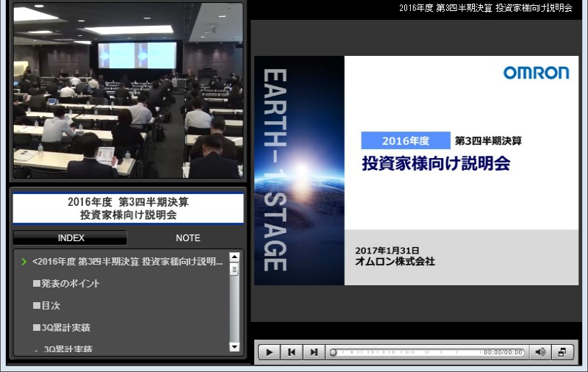Select the <2016年度 第3四半期決算 index entry
Image resolution: width=588 pixels, height=372 pixels.
[127, 262]
